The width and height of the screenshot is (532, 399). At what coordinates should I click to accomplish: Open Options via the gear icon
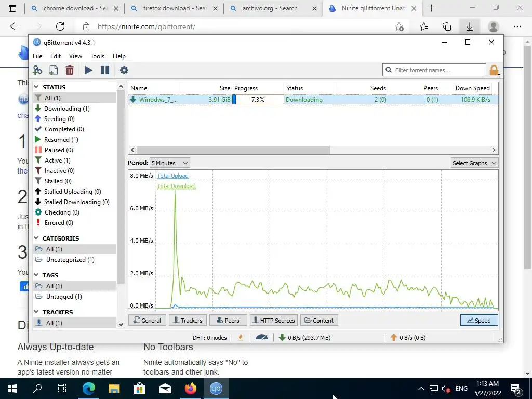click(124, 70)
